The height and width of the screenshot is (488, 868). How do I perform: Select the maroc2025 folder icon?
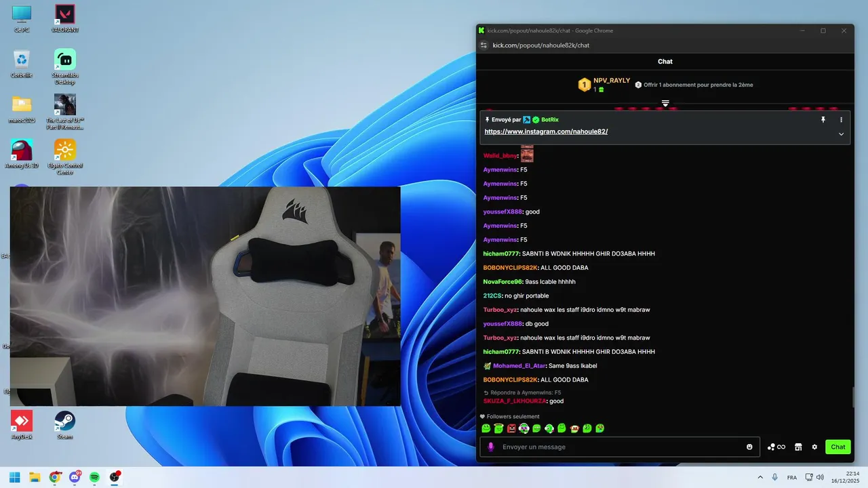tap(22, 108)
